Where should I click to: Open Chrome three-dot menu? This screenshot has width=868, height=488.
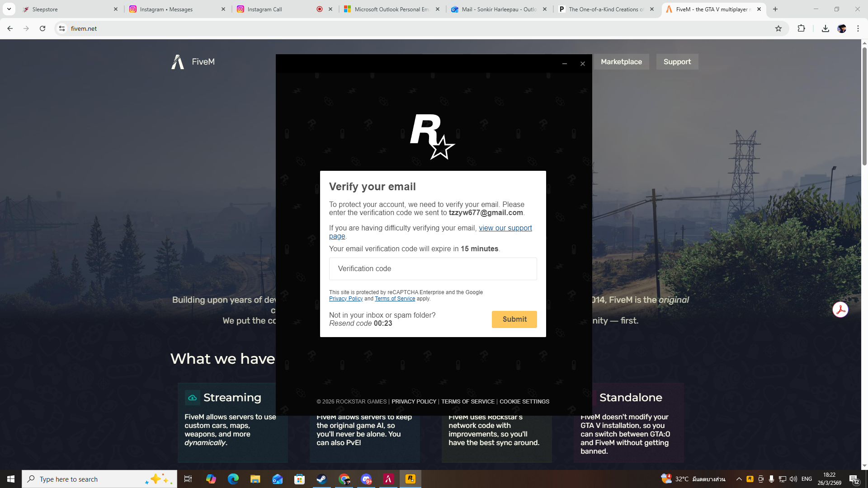(858, 28)
